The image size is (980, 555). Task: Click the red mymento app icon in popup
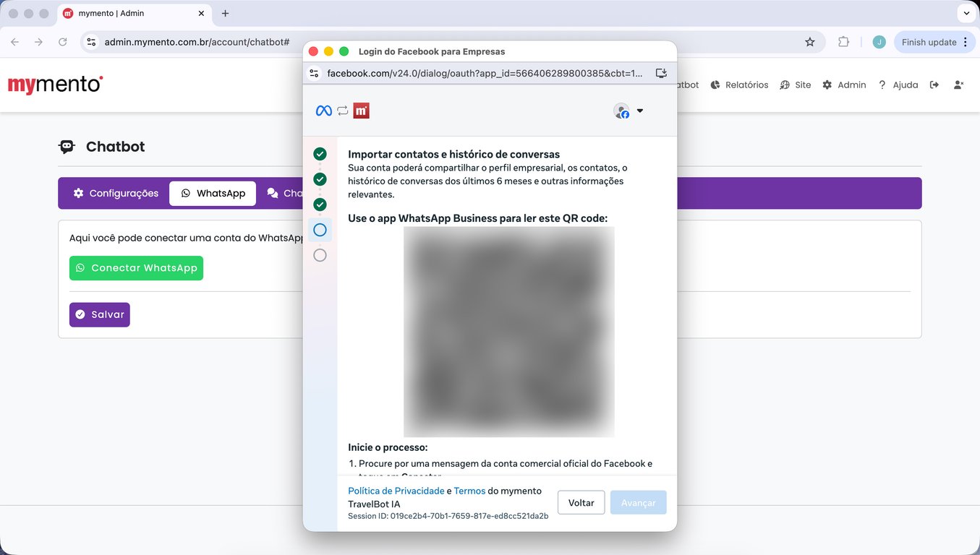(x=361, y=111)
